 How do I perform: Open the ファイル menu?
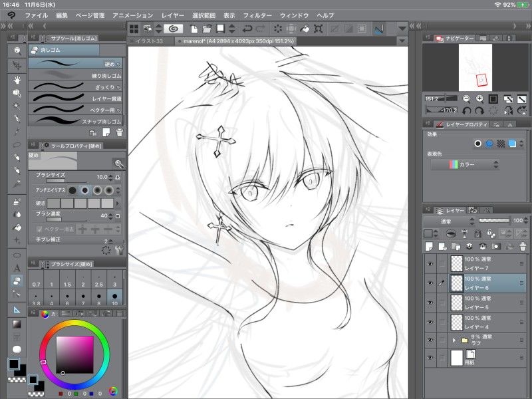coord(36,15)
